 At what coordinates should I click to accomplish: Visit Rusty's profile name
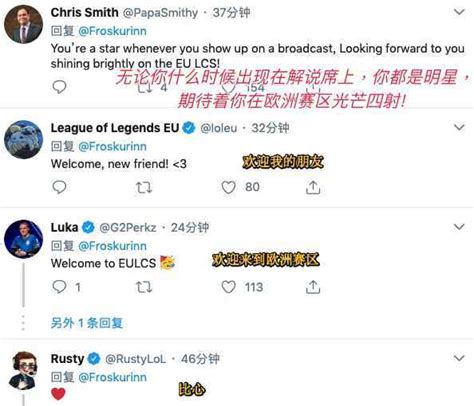coord(67,359)
